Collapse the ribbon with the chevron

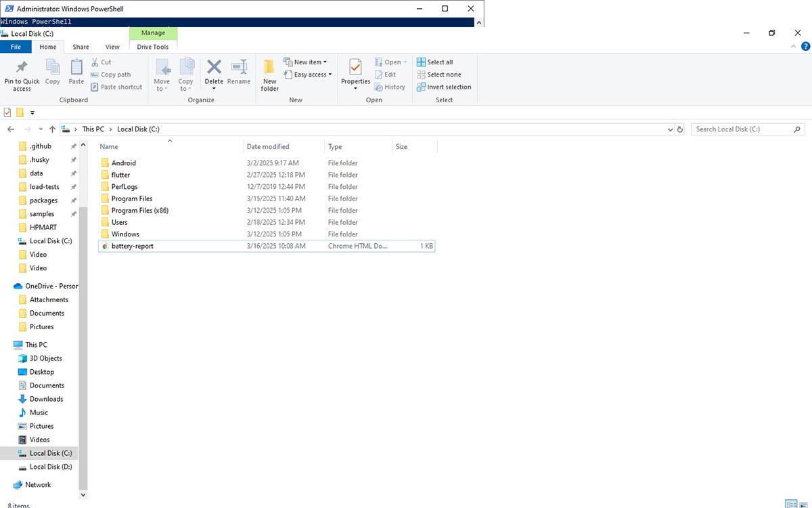tap(794, 47)
